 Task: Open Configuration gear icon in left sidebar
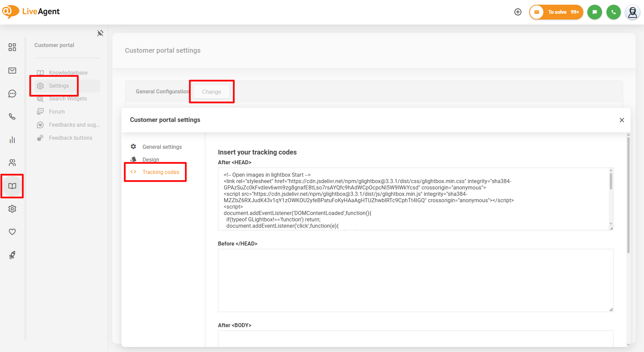click(x=12, y=209)
